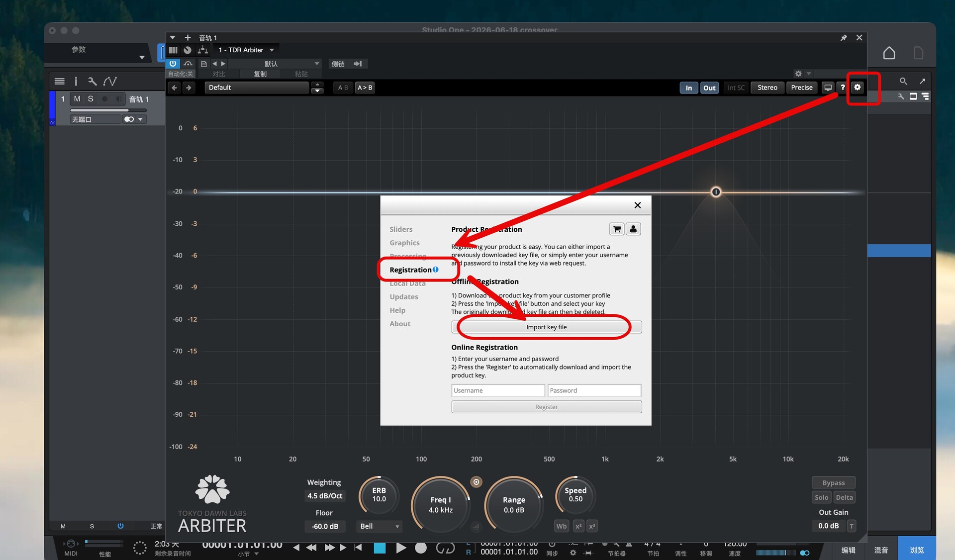Open the 默认 preset dropdown
This screenshot has height=560, width=955.
pyautogui.click(x=275, y=64)
